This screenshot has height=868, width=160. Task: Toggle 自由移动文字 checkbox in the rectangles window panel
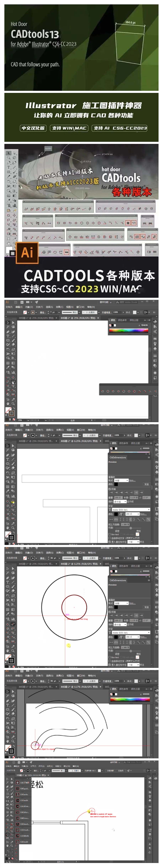click(109, 538)
